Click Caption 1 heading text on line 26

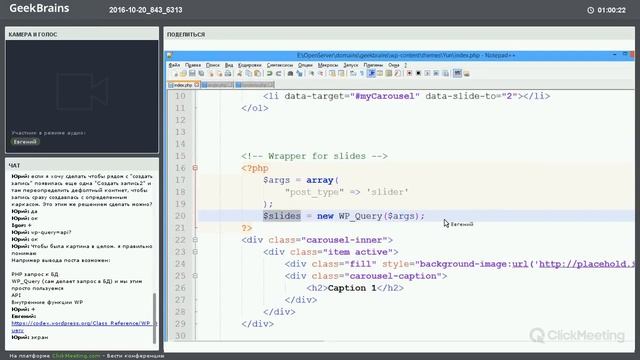(x=352, y=288)
